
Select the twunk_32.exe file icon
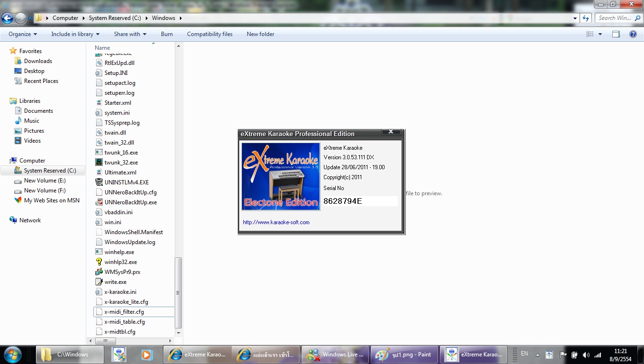(x=99, y=163)
